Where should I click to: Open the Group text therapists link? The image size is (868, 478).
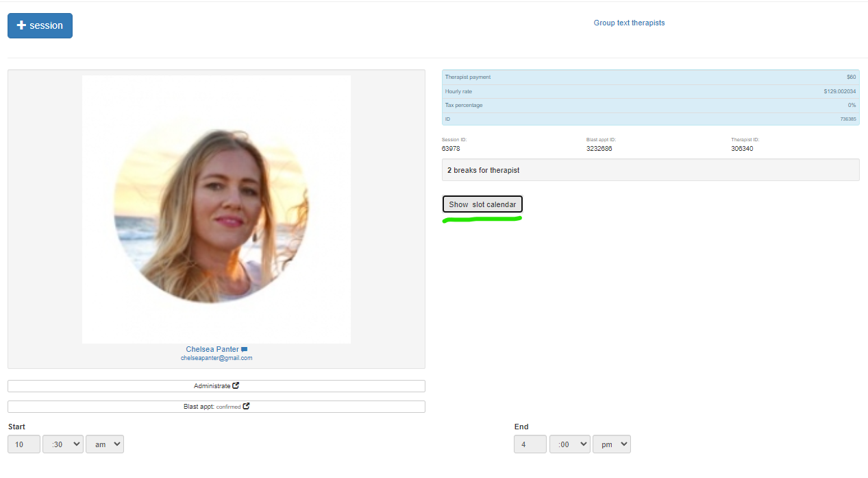coord(629,23)
